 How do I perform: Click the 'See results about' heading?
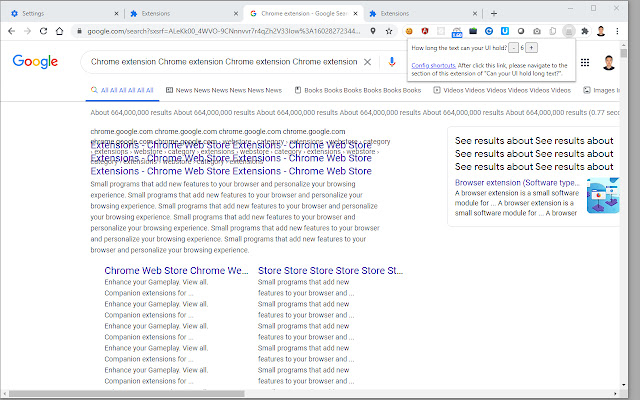coord(534,153)
